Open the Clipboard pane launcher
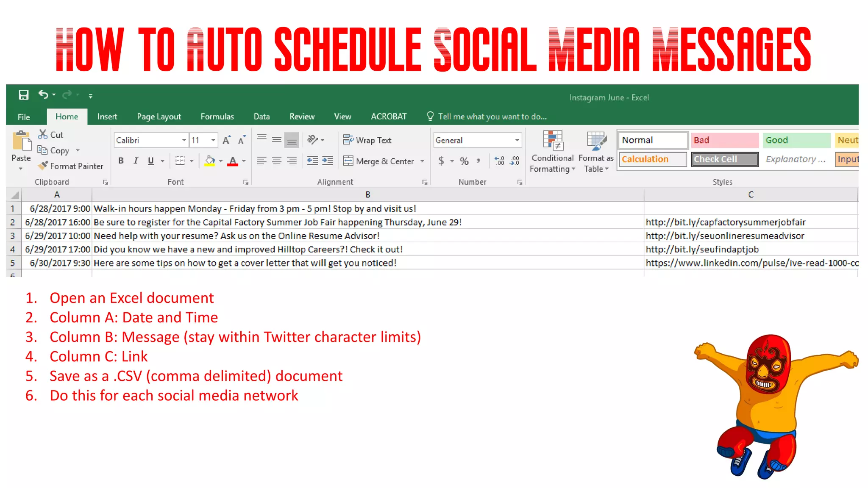The width and height of the screenshot is (868, 488). [105, 182]
